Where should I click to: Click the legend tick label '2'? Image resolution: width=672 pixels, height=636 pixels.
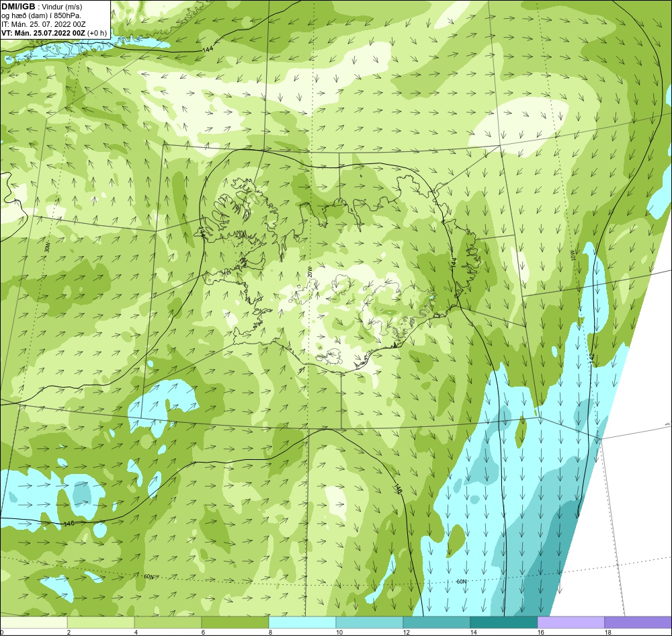[x=69, y=632]
